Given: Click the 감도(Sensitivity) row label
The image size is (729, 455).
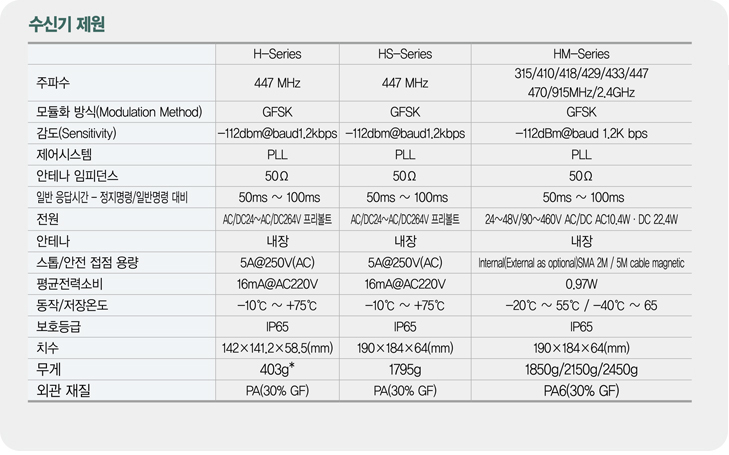Looking at the screenshot, I should tap(76, 133).
